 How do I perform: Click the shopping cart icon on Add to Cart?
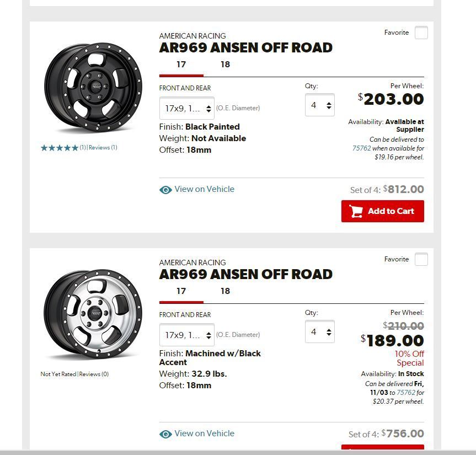[356, 211]
